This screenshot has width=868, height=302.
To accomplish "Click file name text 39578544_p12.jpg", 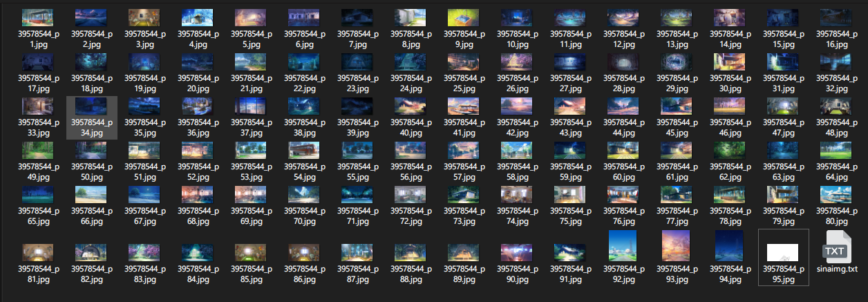I will point(624,38).
